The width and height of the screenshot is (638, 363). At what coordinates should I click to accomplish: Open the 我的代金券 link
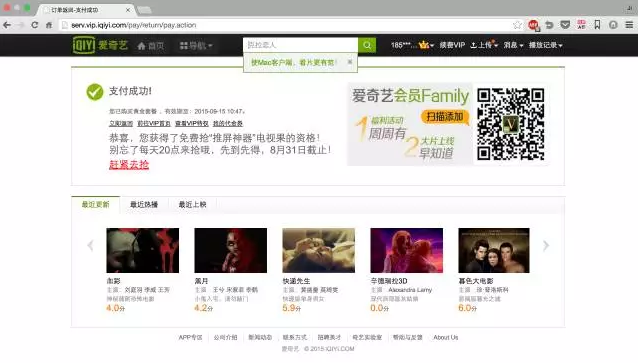coord(228,123)
